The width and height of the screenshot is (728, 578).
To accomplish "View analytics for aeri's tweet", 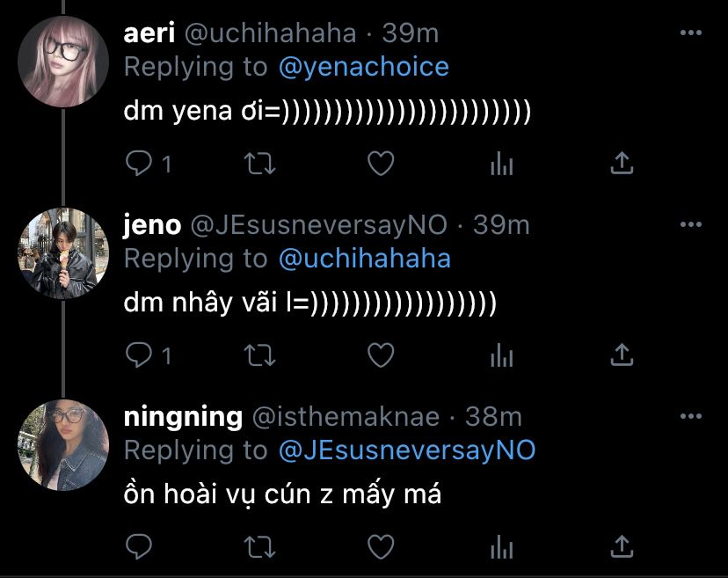I will (501, 164).
